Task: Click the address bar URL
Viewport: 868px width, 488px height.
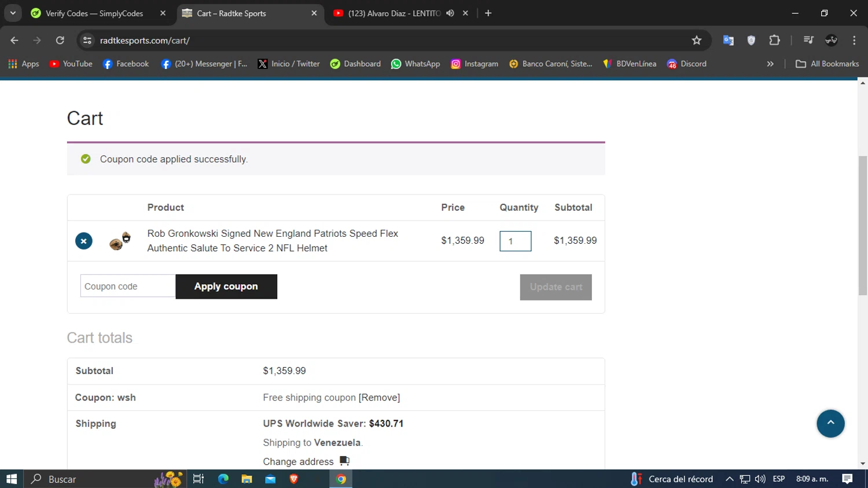Action: tap(145, 41)
